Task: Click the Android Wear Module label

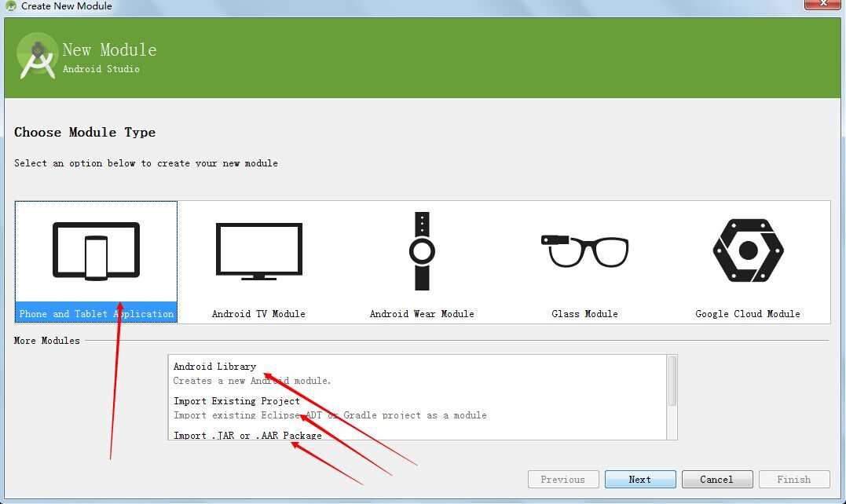Action: (x=422, y=314)
